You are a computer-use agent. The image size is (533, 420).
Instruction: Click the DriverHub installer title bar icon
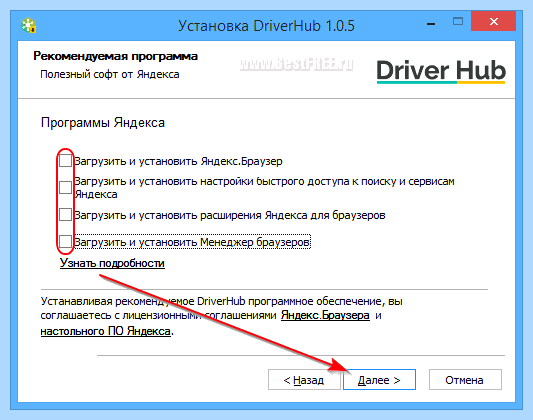(x=29, y=25)
